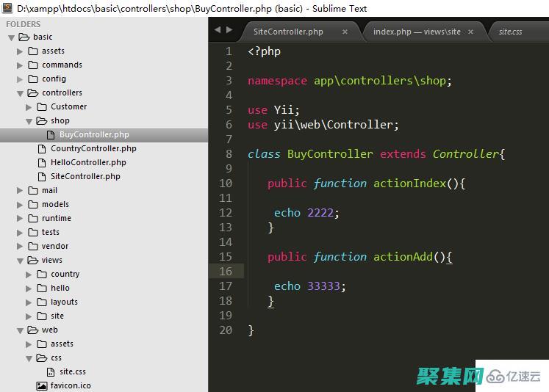Expand the assets folder under basic
The width and height of the screenshot is (549, 392).
tap(21, 51)
